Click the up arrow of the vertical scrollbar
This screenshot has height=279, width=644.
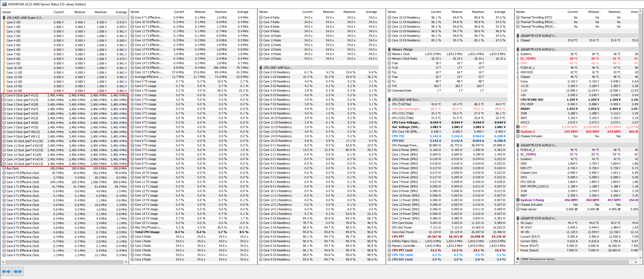(641, 11)
